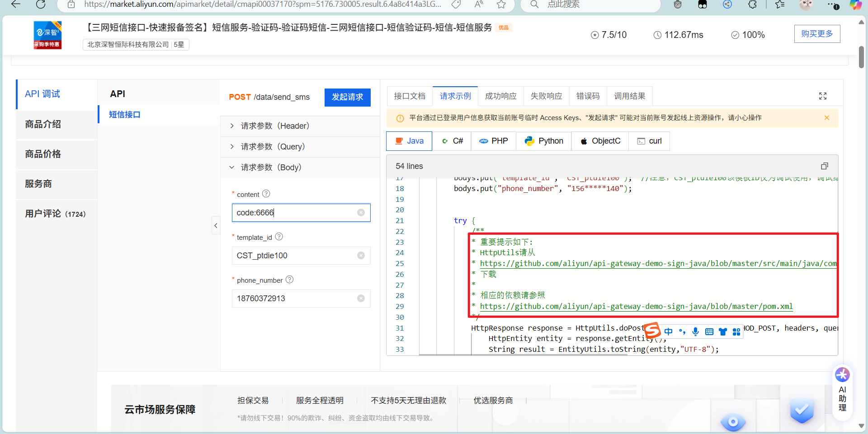
Task: Expand code panel to fullscreen
Action: pyautogui.click(x=823, y=96)
